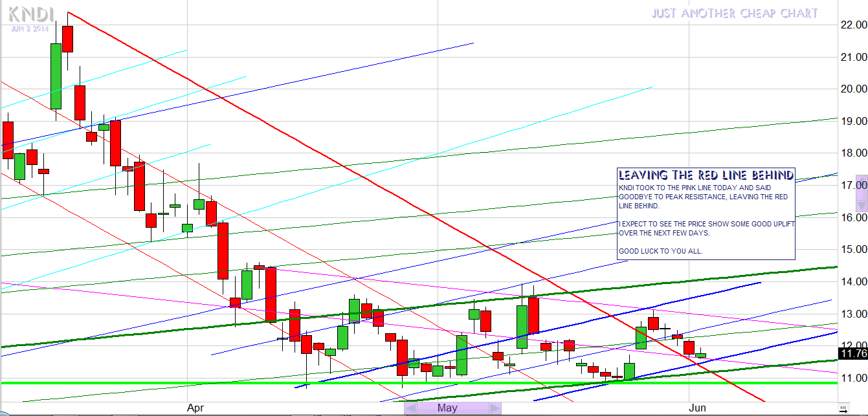Select the 'Leaving the Red Line Behind' annotation title

pos(706,175)
